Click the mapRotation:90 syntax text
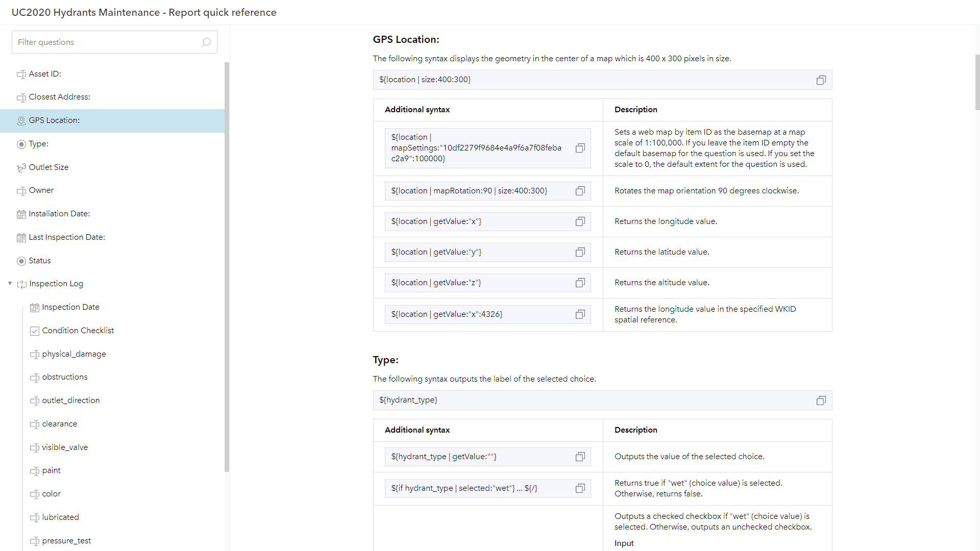 pos(469,191)
